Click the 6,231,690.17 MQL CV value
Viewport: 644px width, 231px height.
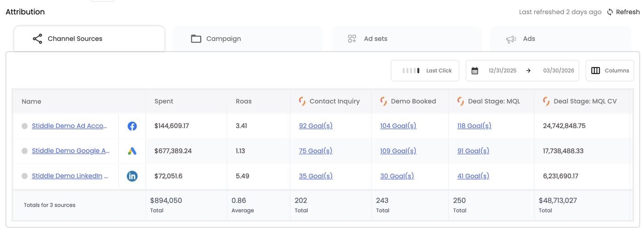tap(561, 176)
